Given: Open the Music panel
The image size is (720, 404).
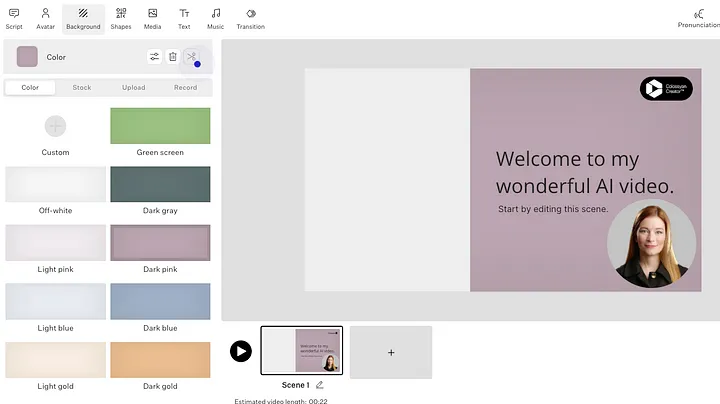Looking at the screenshot, I should pos(215,19).
